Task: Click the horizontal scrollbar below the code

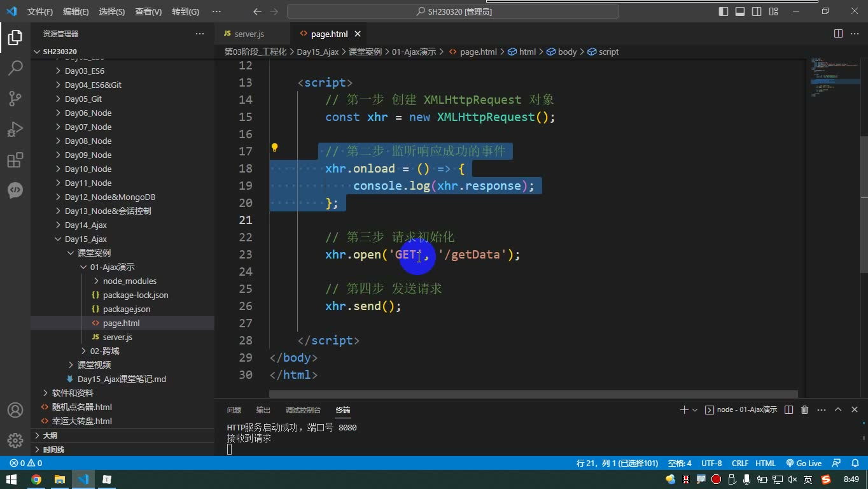Action: (x=533, y=395)
